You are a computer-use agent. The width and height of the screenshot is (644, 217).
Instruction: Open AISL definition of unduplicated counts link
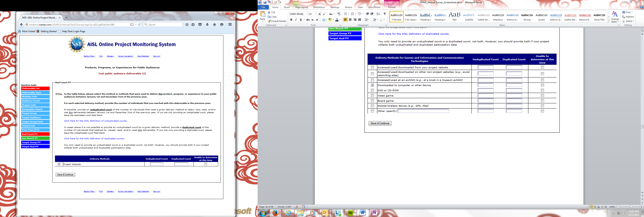96,121
